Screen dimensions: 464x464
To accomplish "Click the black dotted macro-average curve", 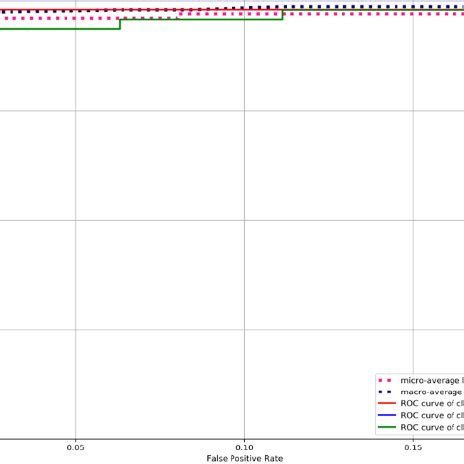I will tap(367, 7).
